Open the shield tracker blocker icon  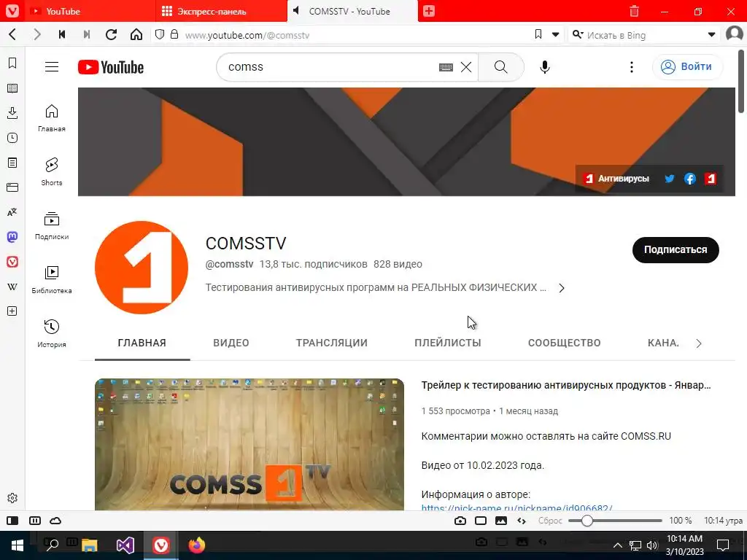pos(160,34)
